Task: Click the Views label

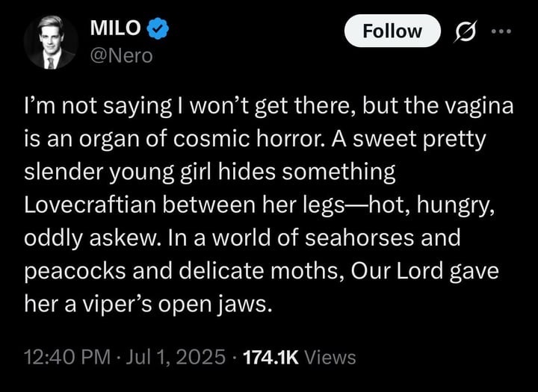Action: [x=330, y=358]
